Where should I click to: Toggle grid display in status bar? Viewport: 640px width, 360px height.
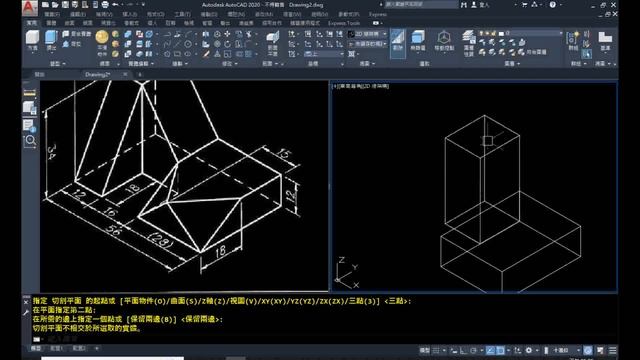[436, 350]
